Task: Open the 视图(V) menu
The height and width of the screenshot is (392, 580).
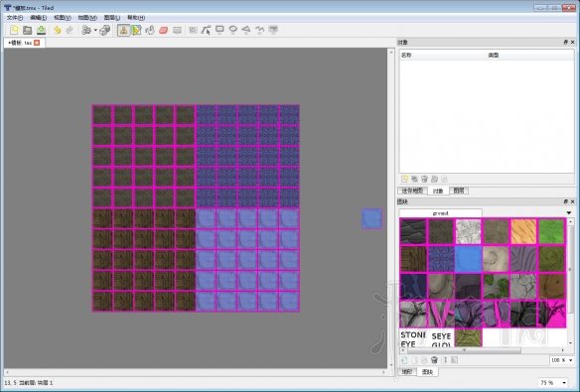Action: pyautogui.click(x=63, y=17)
